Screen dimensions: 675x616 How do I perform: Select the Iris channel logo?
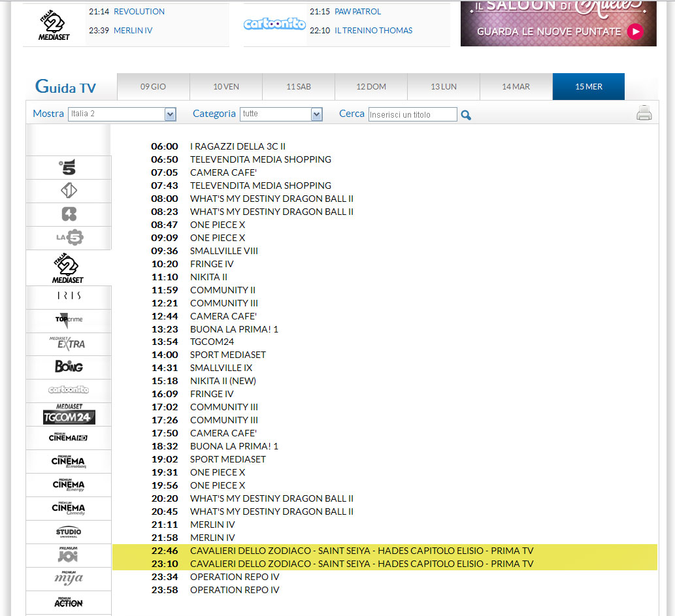[69, 296]
